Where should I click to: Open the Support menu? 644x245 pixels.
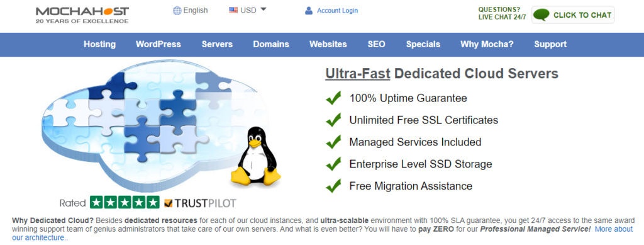(550, 44)
